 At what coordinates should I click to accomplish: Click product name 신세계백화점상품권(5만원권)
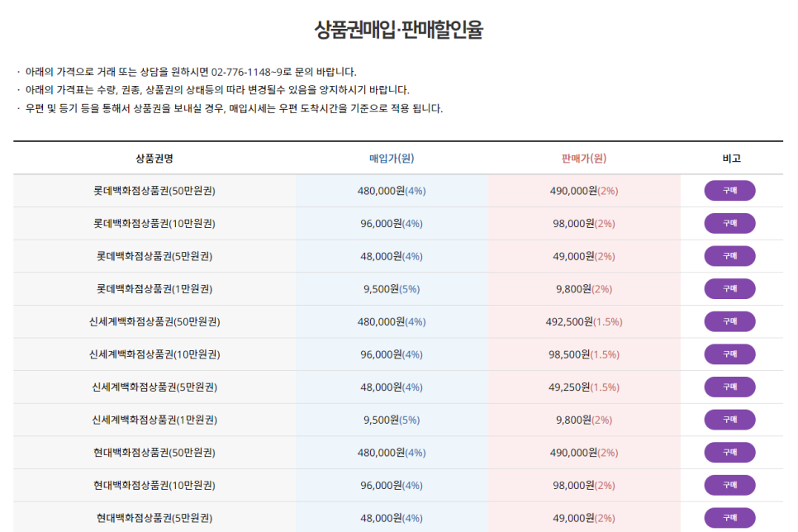154,387
